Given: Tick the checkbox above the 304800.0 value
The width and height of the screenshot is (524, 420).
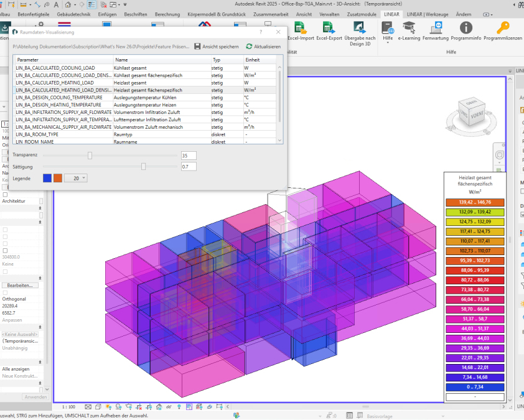Looking at the screenshot, I should coord(5,250).
